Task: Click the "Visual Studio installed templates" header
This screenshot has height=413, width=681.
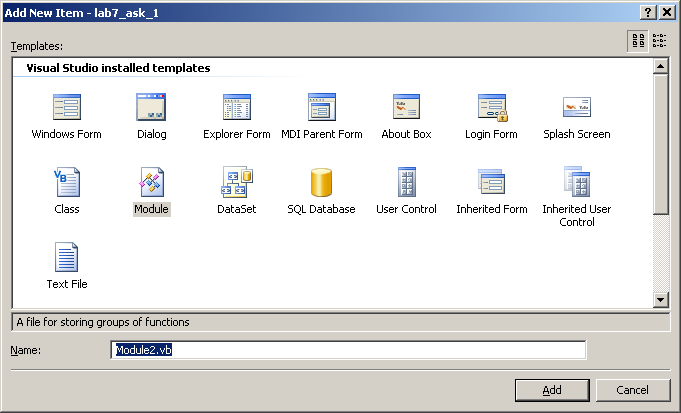Action: click(118, 68)
